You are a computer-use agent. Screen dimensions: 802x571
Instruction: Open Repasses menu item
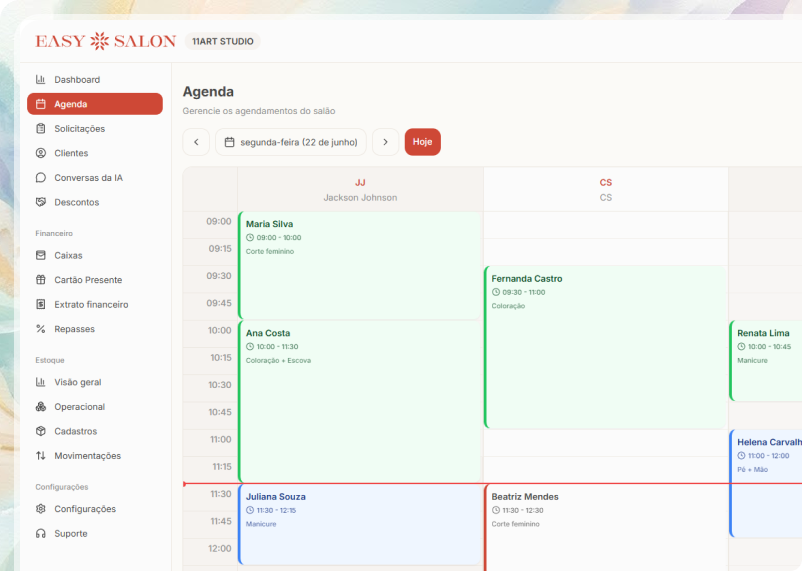click(x=95, y=329)
